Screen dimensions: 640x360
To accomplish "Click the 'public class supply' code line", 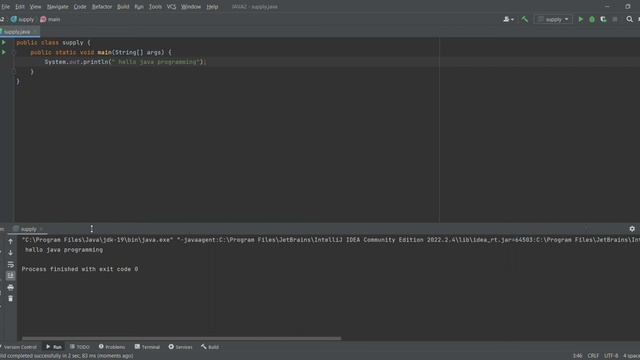I will pyautogui.click(x=53, y=42).
